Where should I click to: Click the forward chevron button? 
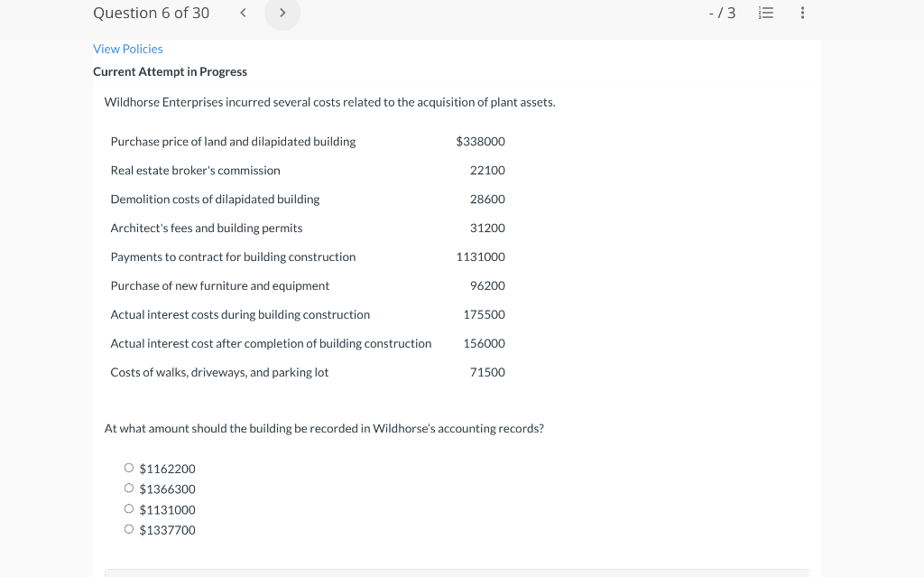click(x=282, y=13)
